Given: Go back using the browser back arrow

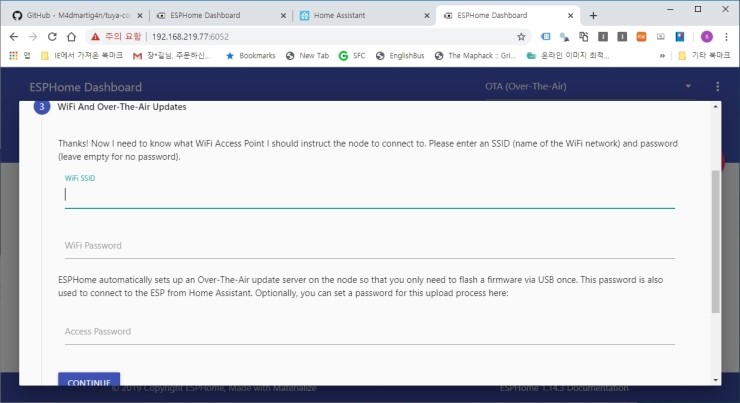Looking at the screenshot, I should (x=14, y=36).
